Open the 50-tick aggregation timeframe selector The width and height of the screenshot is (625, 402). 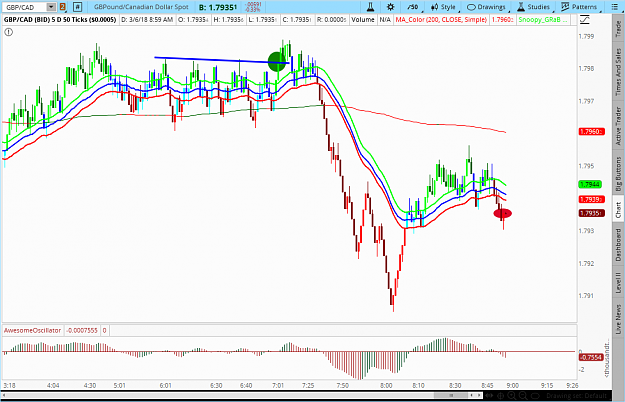[413, 7]
